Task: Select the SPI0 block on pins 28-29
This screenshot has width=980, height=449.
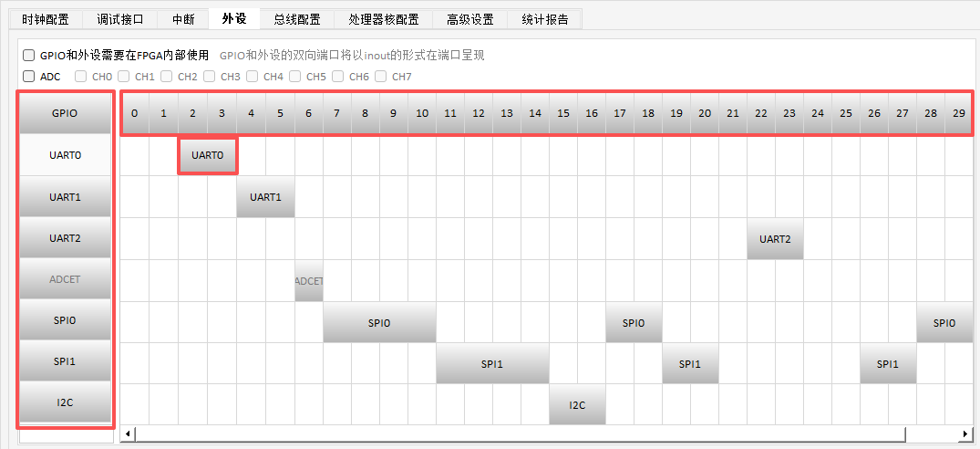Action: tap(944, 323)
